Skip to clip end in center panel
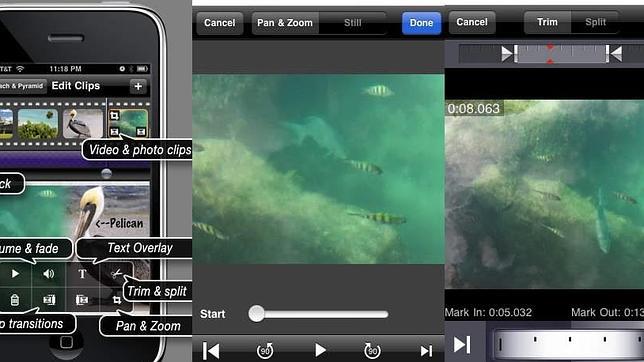Screen dimensions: 644x362 (426, 351)
